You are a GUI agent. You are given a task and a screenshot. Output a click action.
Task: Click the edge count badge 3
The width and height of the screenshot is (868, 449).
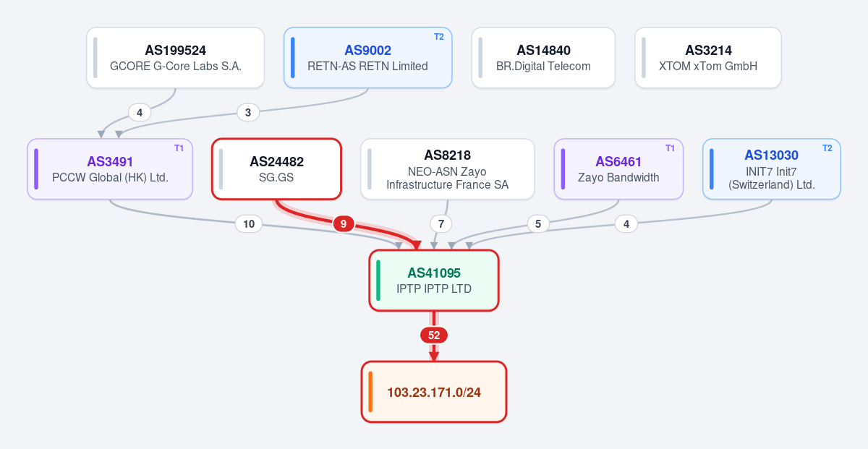[x=248, y=113]
